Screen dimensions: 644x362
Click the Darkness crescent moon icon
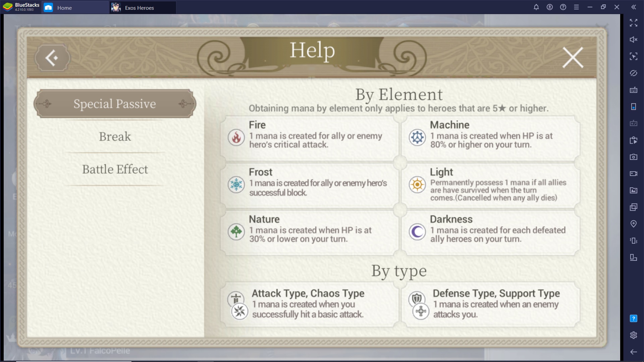417,232
